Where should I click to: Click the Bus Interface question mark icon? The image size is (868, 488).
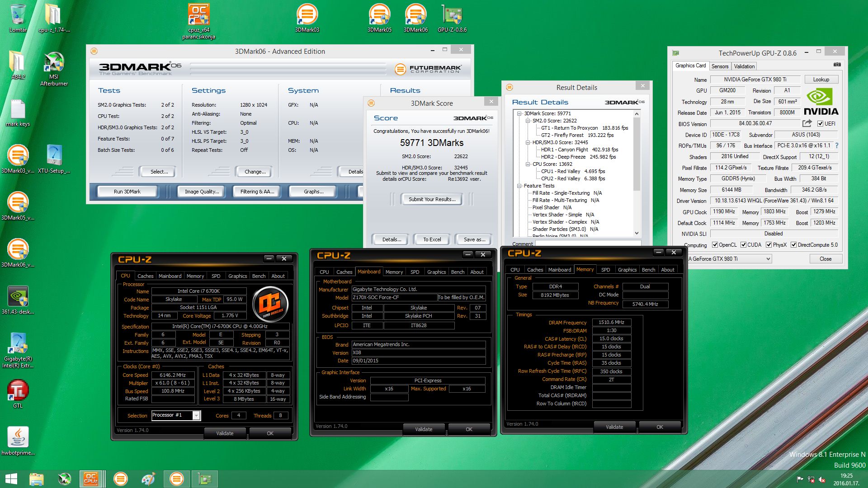pos(837,145)
